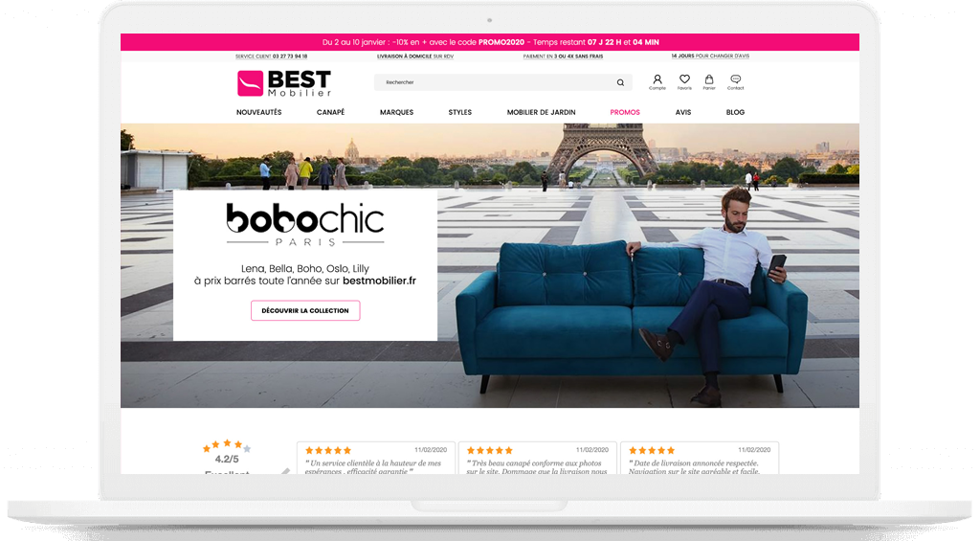Click the blue sofa hero image
The width and height of the screenshot is (980, 541).
click(632, 316)
